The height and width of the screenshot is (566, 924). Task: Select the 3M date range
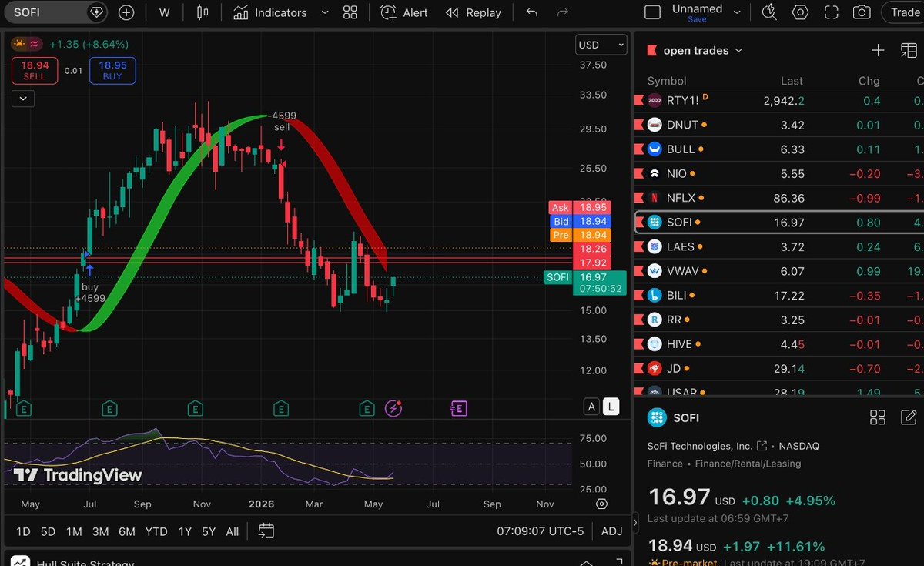coord(100,531)
